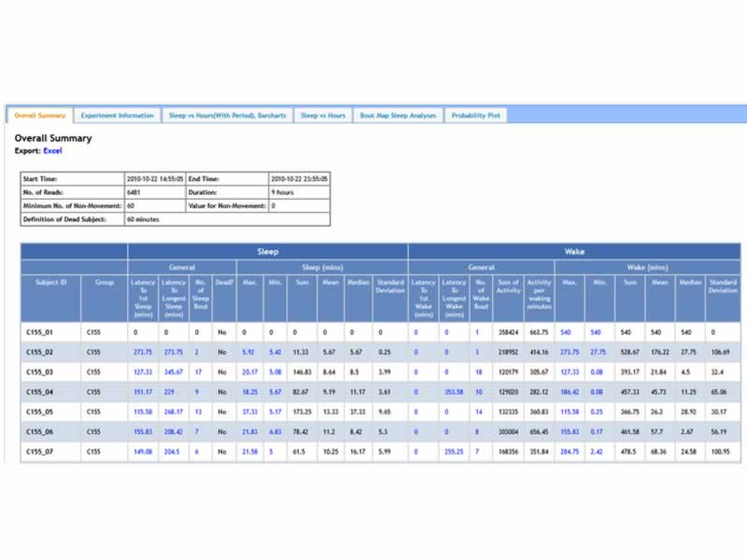Viewport: 747px width, 560px height.
Task: Click C155_05 sleep Max. value link
Action: point(249,412)
